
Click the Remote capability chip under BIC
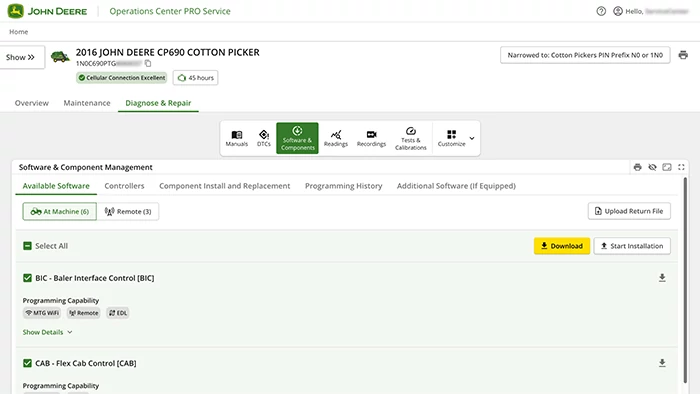[x=83, y=313]
